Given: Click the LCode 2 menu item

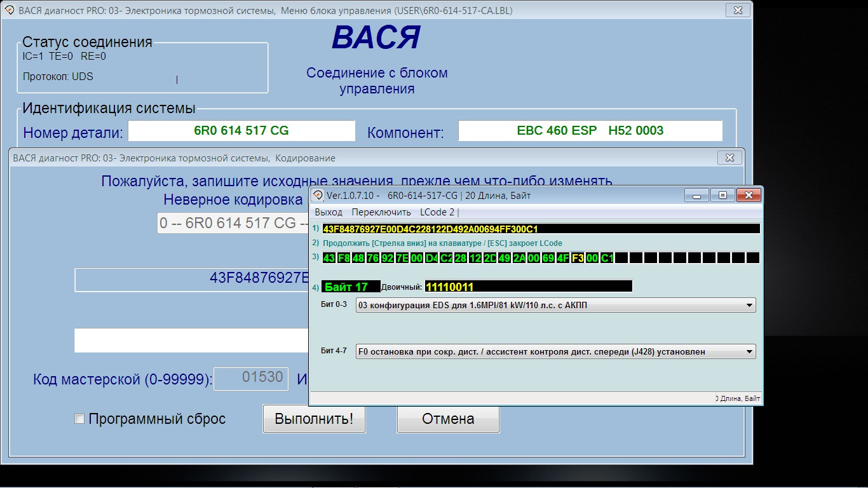Looking at the screenshot, I should pos(437,212).
